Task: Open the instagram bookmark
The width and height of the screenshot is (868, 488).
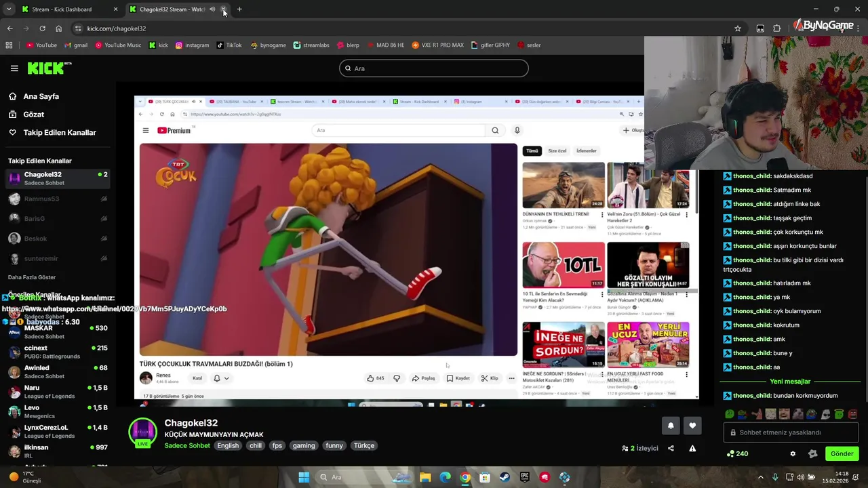Action: [192, 45]
